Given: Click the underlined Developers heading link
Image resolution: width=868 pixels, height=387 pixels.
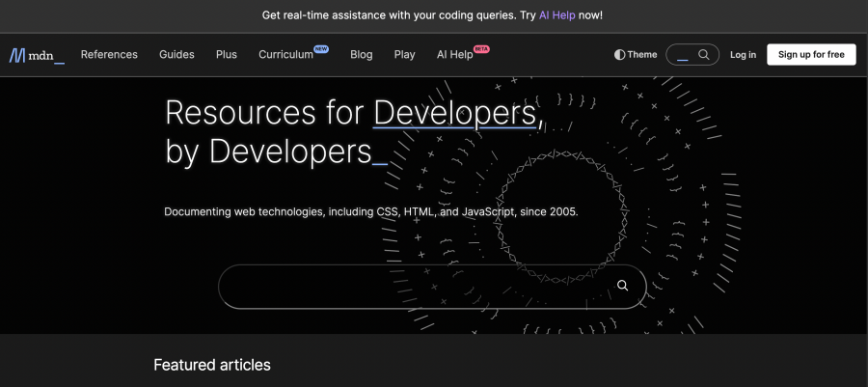Looking at the screenshot, I should (454, 112).
